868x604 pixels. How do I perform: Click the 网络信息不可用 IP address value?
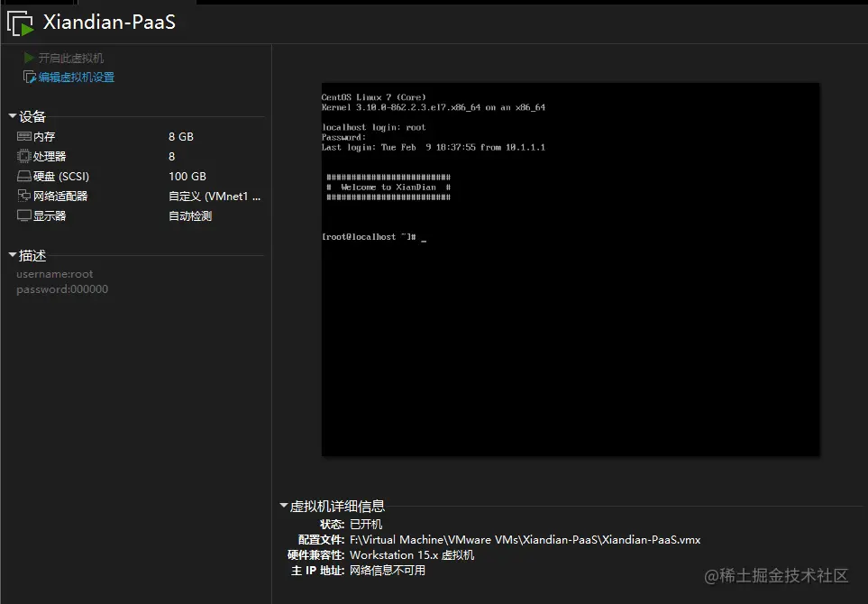[388, 571]
